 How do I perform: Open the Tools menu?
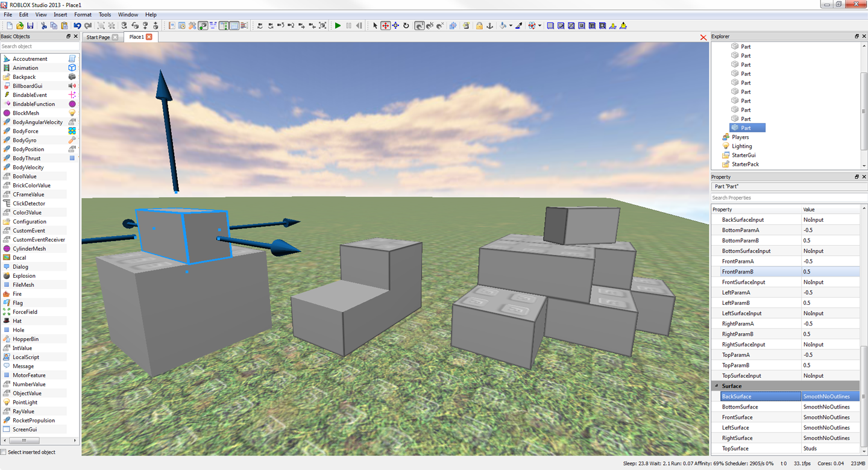click(105, 14)
